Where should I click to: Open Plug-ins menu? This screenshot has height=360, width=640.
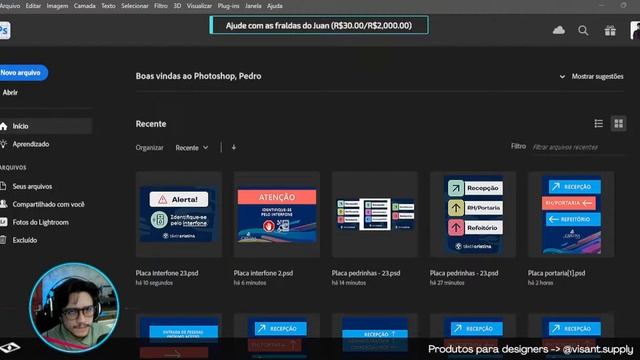click(x=228, y=6)
